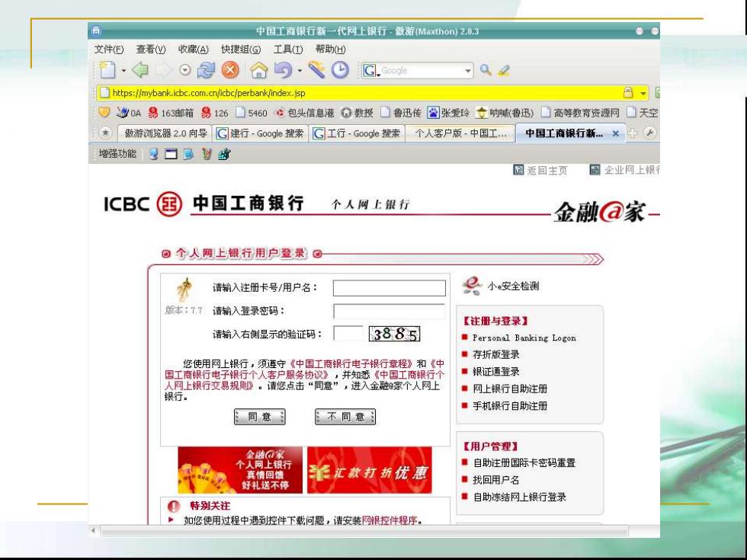747x560 pixels.
Task: Open the 呐喊(鲁迅) bookmark
Action: [x=505, y=113]
